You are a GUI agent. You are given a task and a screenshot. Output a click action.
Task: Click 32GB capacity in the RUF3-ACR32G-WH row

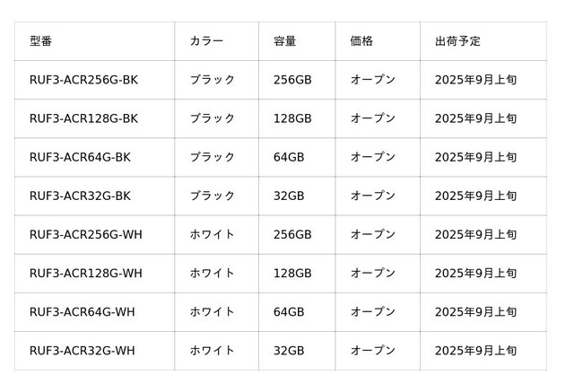click(x=289, y=351)
